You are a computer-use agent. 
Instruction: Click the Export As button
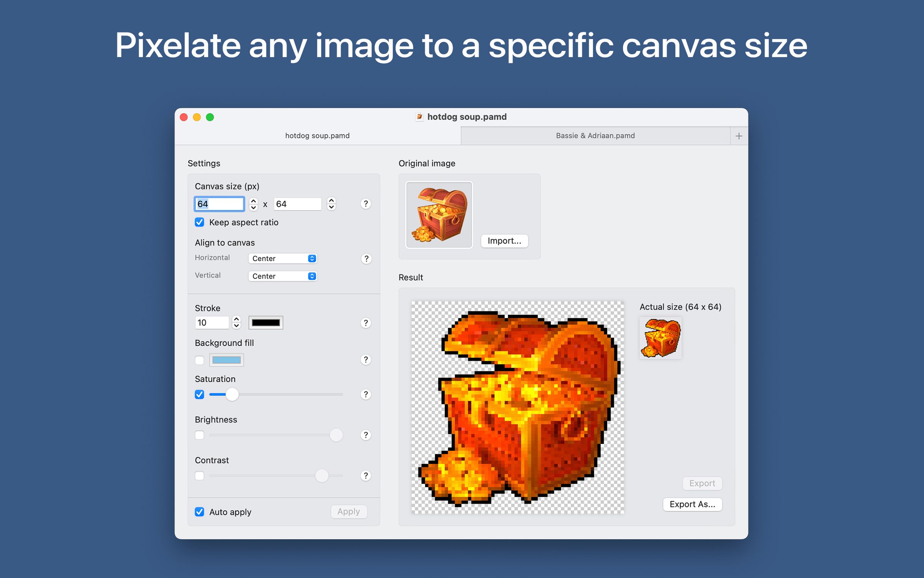[x=692, y=504]
